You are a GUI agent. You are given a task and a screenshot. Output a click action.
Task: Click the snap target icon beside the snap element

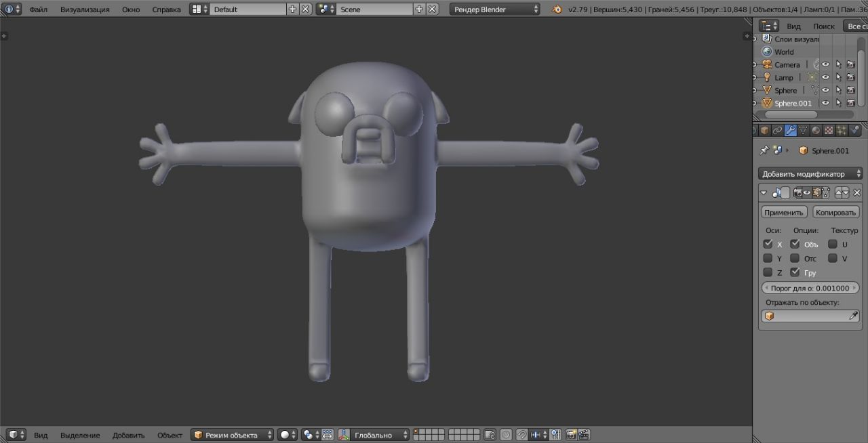[x=555, y=435]
